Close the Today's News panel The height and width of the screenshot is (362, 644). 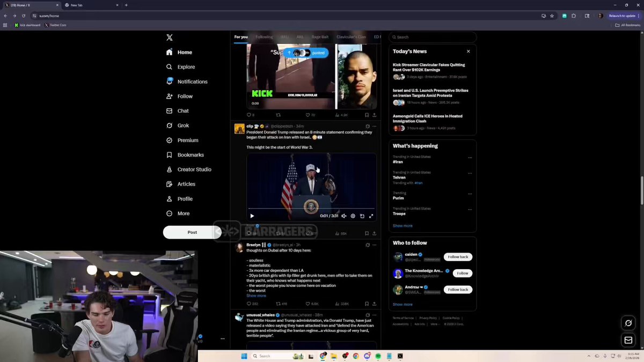(468, 51)
